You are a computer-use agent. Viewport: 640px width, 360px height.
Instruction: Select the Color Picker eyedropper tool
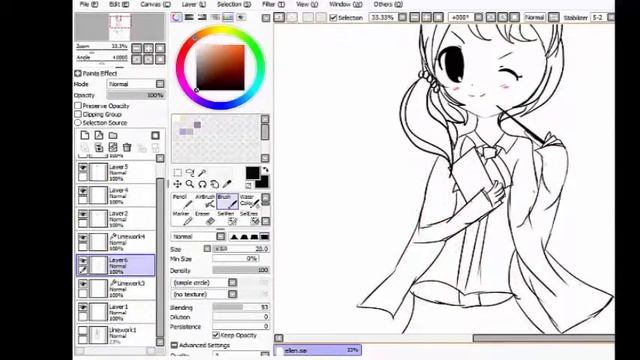227,184
